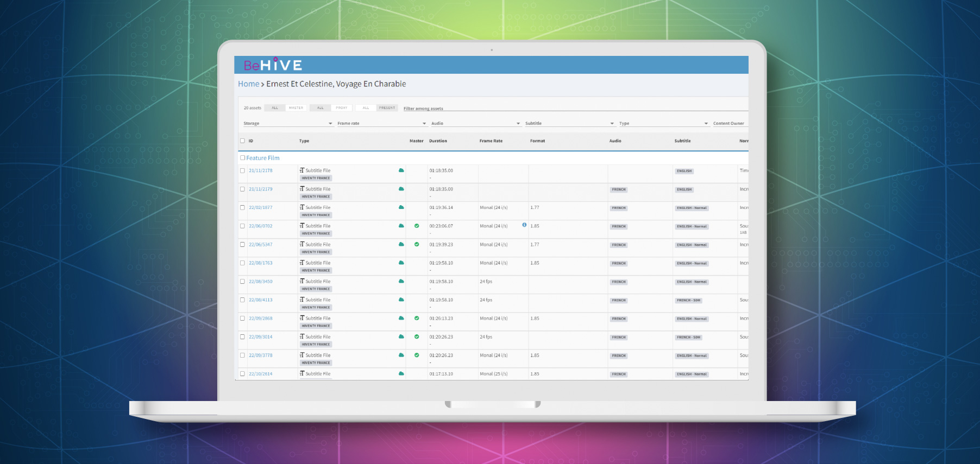Image resolution: width=980 pixels, height=464 pixels.
Task: Click the subtitle T icon in row 22/08/3450
Action: [302, 281]
